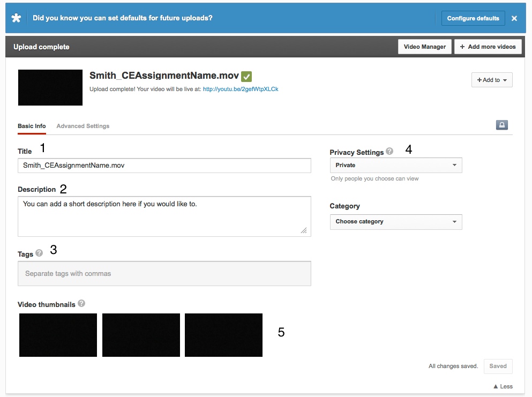Viewport: 532px width, 397px height.
Task: Dismiss the defaults banner with the X
Action: 514,18
